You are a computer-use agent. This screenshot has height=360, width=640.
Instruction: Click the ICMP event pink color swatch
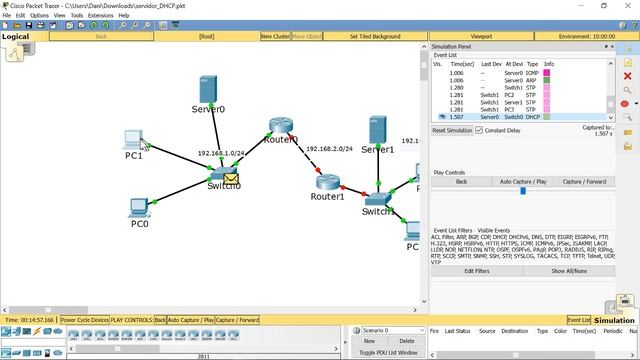click(547, 73)
